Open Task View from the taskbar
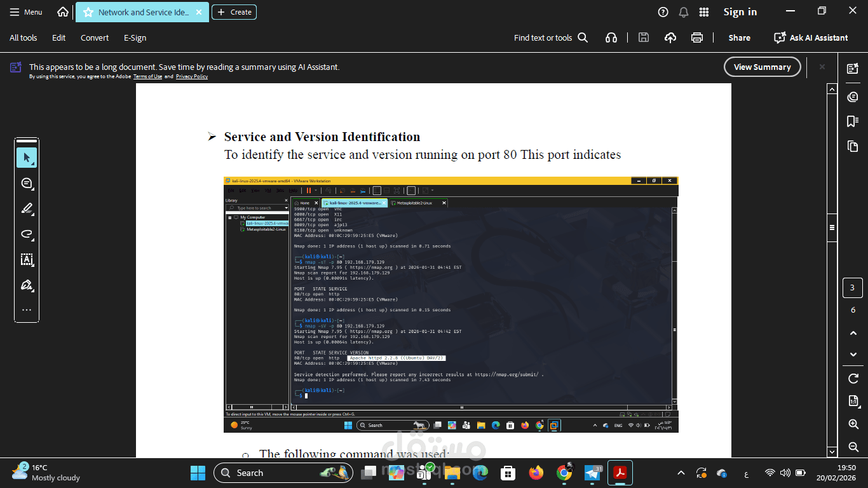Image resolution: width=868 pixels, height=488 pixels. tap(369, 473)
